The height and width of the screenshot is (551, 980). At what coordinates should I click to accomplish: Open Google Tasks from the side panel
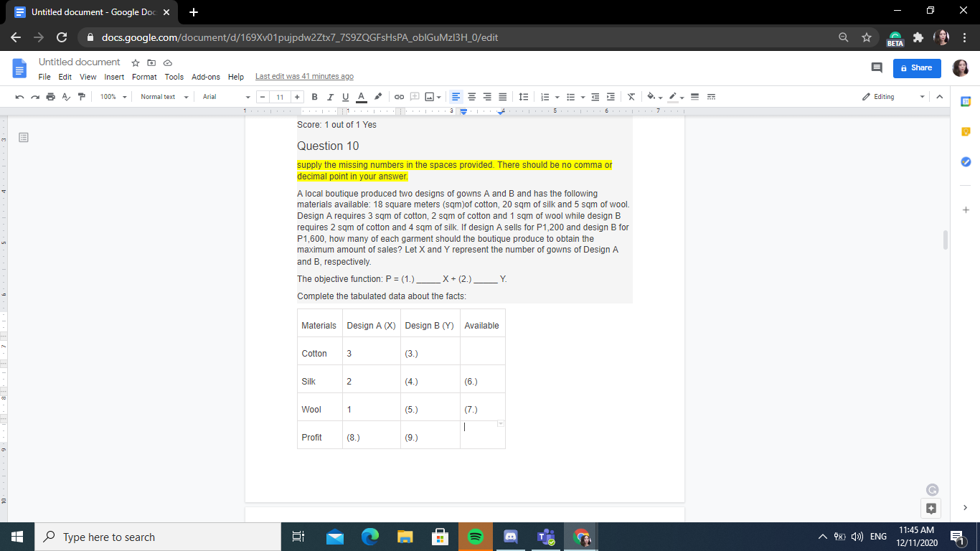(x=964, y=161)
